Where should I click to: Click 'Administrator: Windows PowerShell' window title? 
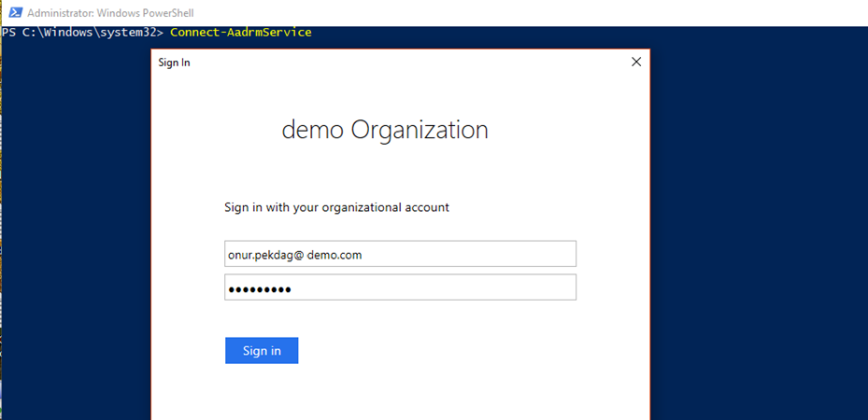click(110, 13)
